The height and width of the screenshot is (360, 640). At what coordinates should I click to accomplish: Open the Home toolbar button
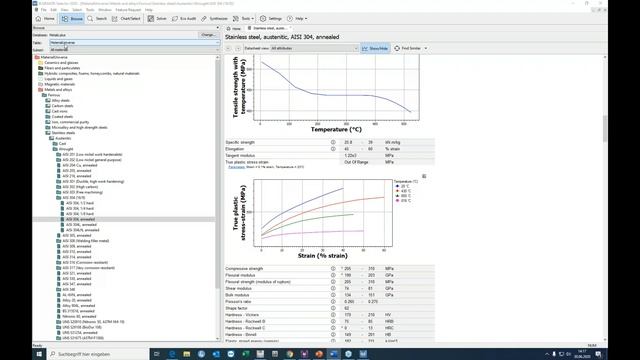click(45, 19)
